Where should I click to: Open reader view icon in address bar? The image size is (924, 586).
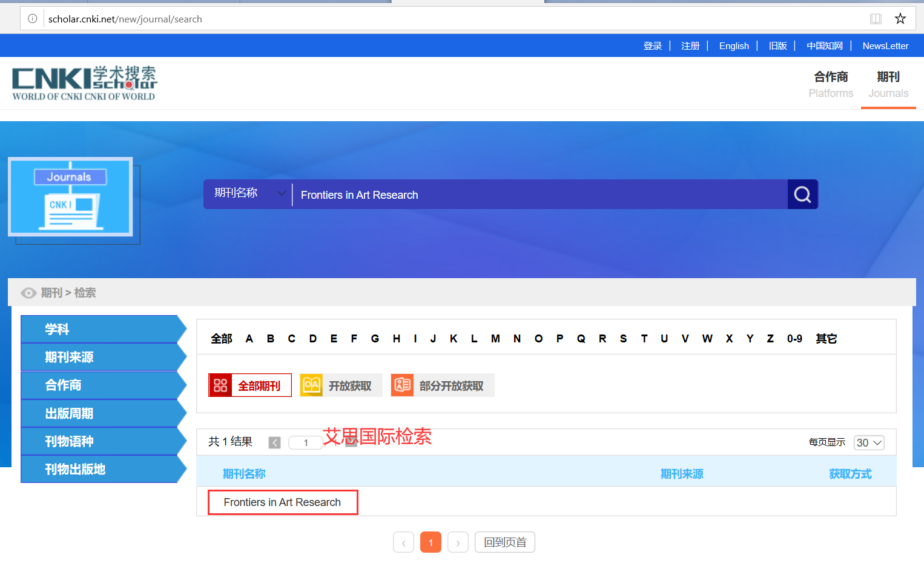(876, 19)
